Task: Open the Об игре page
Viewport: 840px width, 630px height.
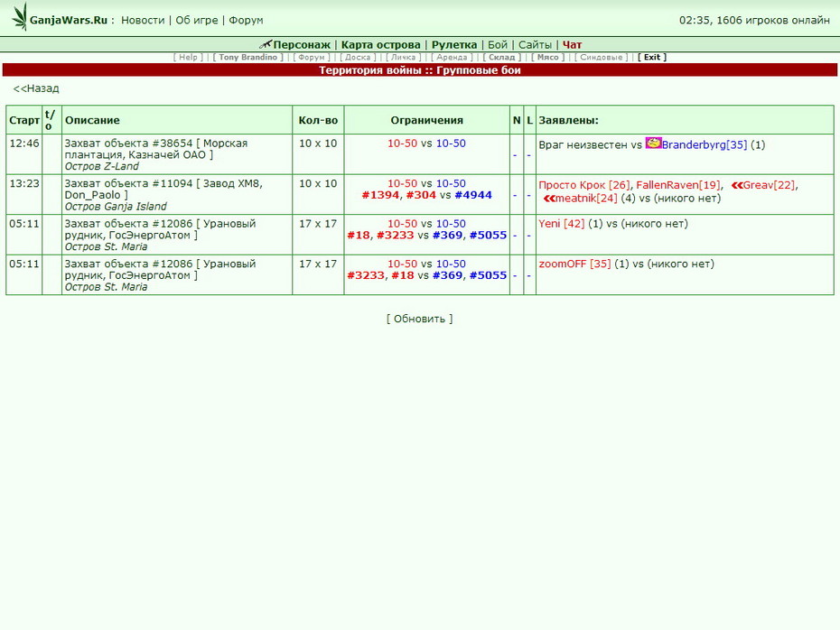Action: (x=197, y=21)
